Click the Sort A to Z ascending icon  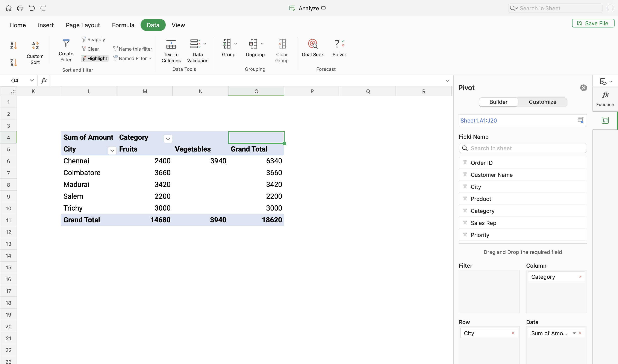(x=14, y=46)
